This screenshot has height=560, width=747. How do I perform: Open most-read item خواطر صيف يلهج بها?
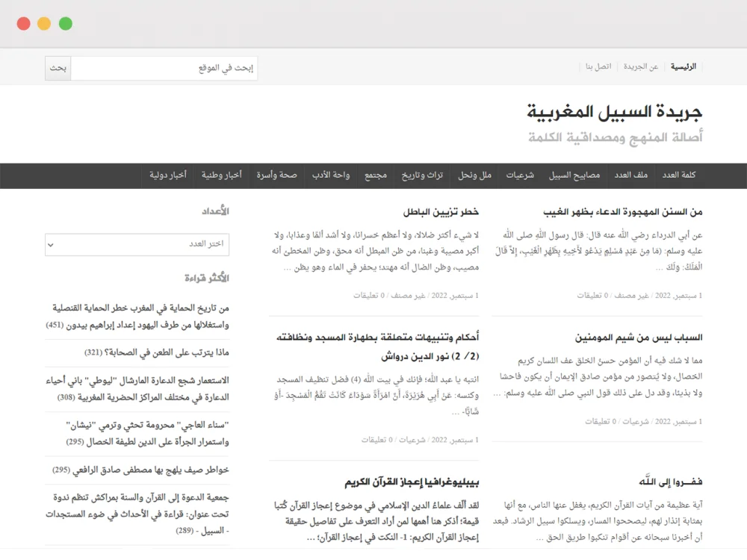(140, 470)
